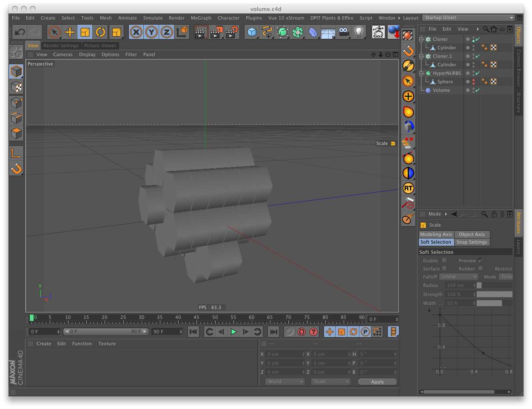
Task: Switch to Picture Viewer tab
Action: coord(100,45)
